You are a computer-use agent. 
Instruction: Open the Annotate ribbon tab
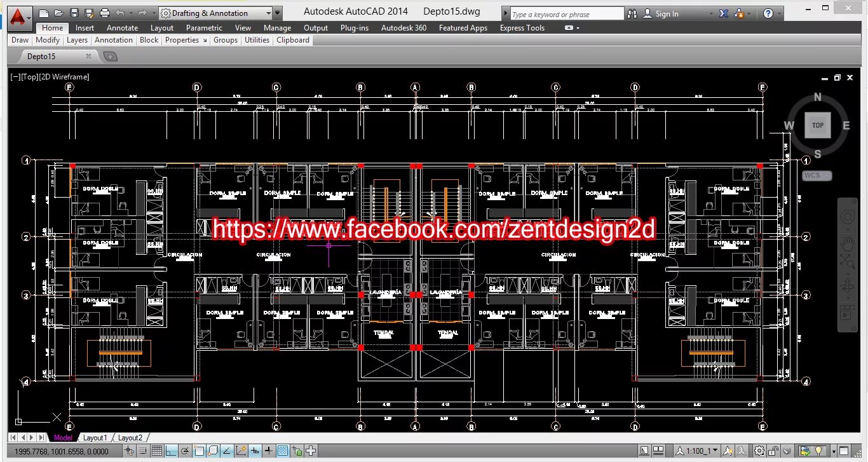[x=122, y=28]
